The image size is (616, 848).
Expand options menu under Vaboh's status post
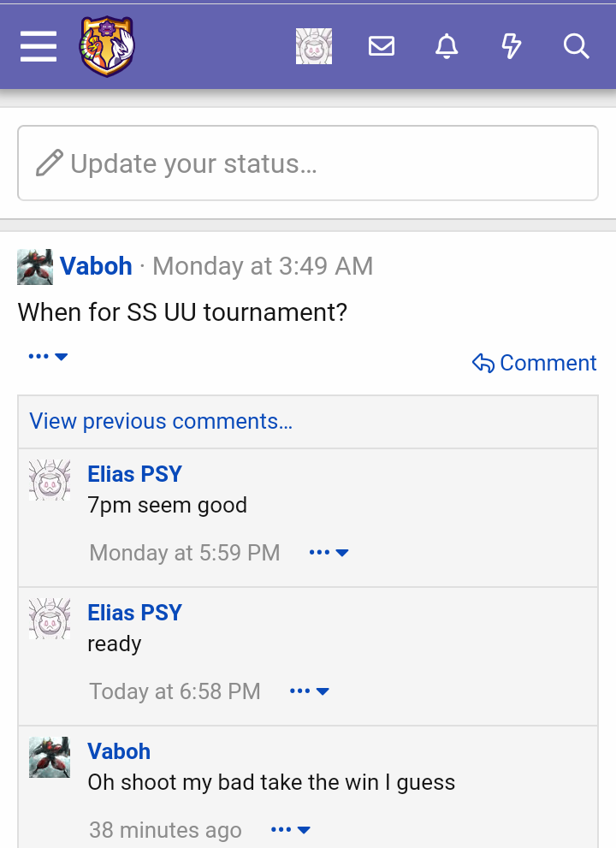coord(48,356)
